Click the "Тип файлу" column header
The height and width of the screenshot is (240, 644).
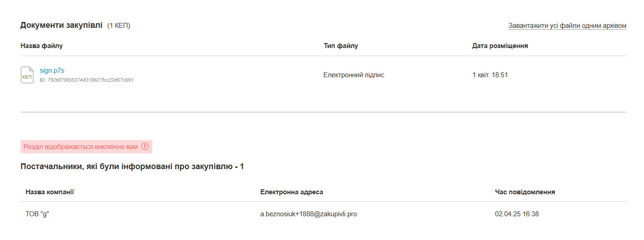point(341,46)
